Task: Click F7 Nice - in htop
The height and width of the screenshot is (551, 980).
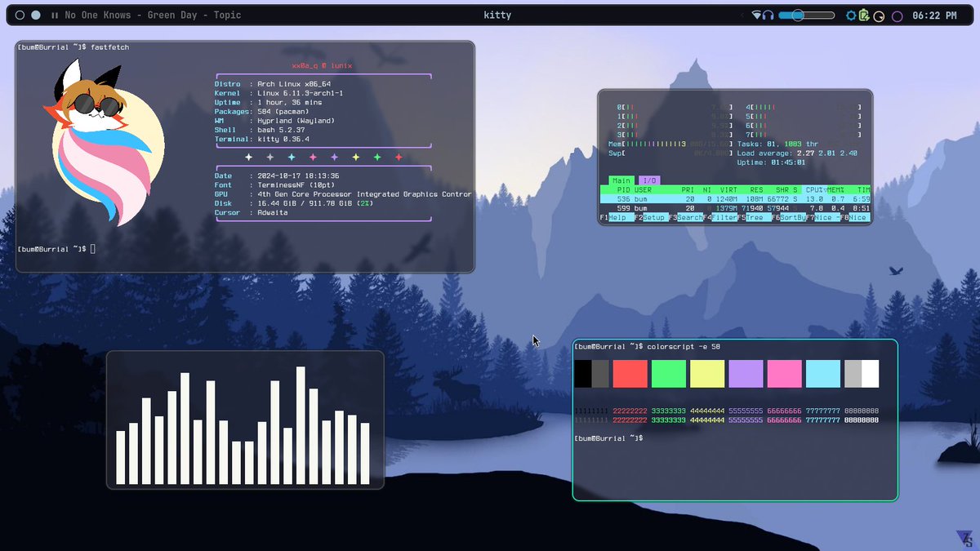Action: tap(822, 218)
